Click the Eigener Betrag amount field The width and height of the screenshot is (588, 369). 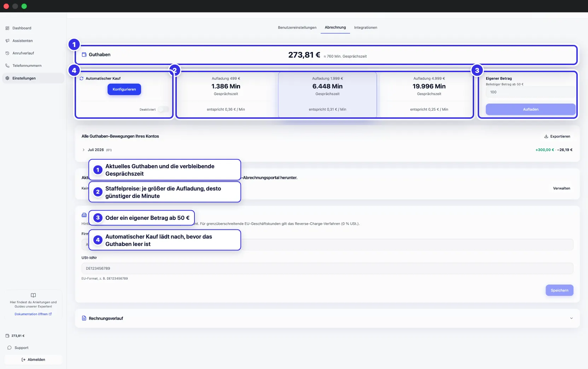pyautogui.click(x=530, y=92)
